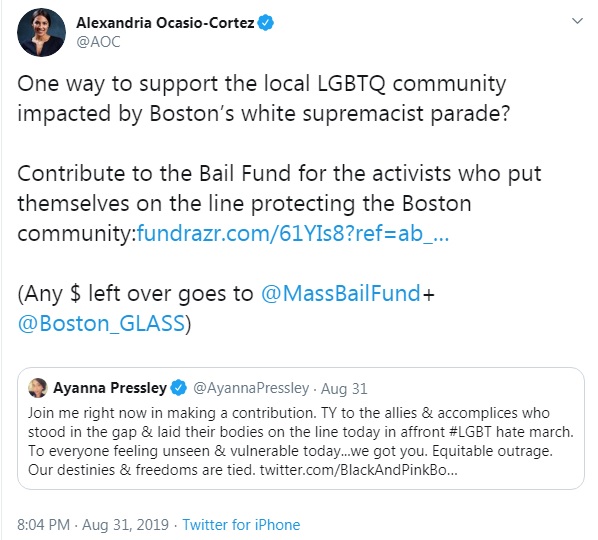This screenshot has height=540, width=598.
Task: Click the blue verified badge beside Ocasio-Cortez
Action: [266, 23]
